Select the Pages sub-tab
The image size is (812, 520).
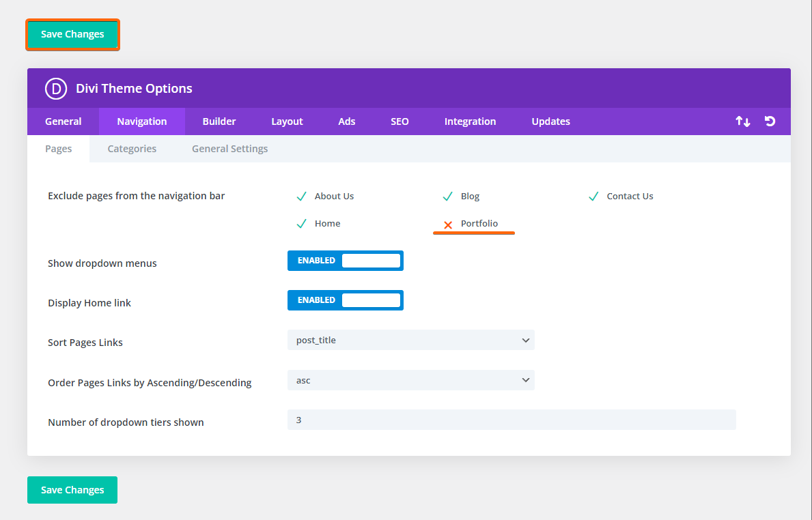59,149
